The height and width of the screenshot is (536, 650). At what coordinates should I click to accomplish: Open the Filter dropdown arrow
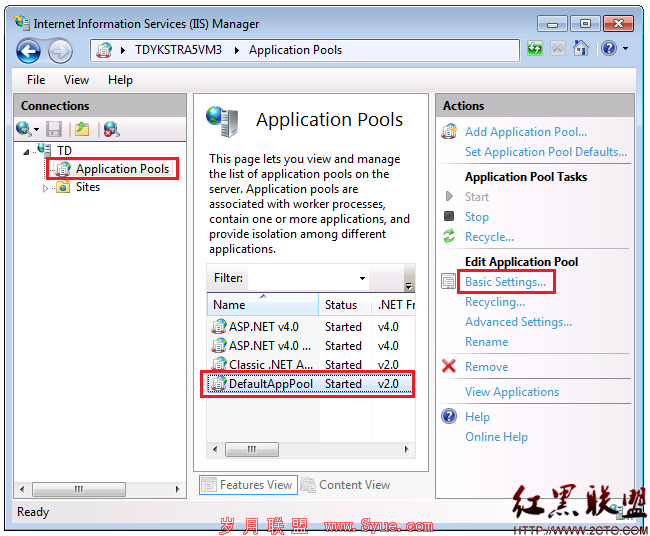click(362, 278)
